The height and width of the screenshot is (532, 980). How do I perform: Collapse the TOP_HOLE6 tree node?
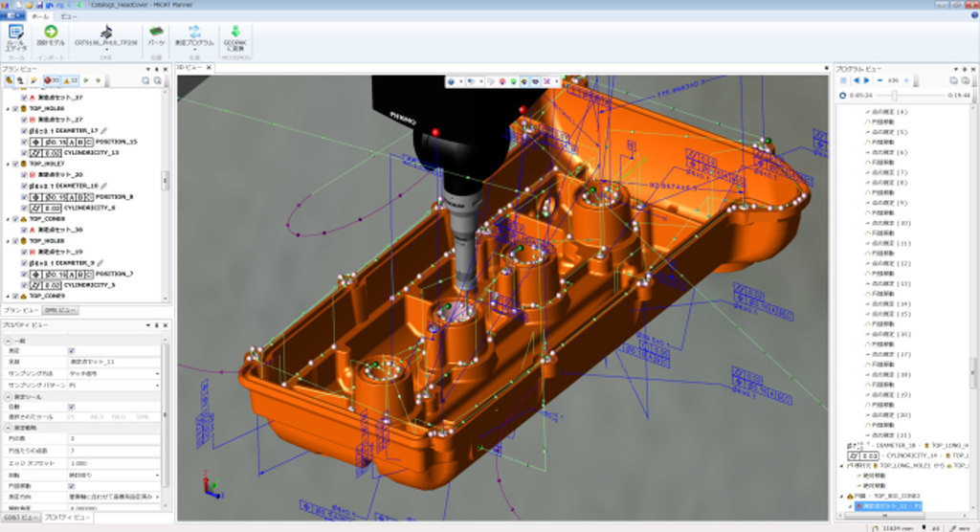tap(8, 109)
